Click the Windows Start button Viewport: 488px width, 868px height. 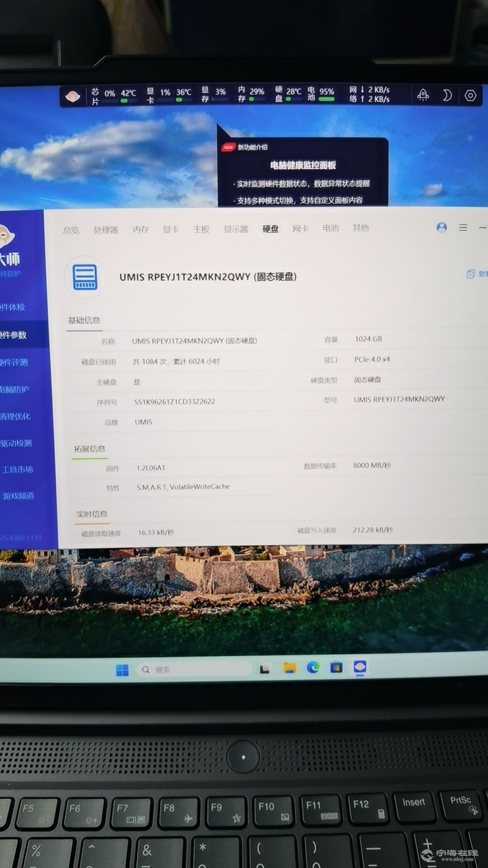tap(122, 670)
